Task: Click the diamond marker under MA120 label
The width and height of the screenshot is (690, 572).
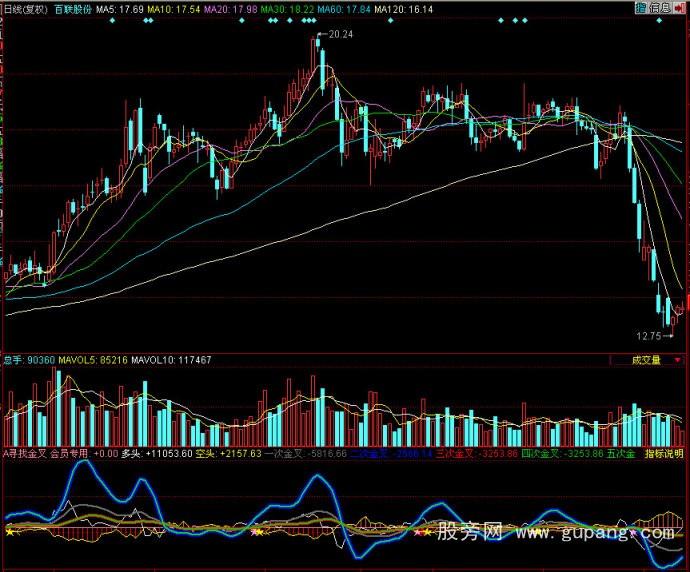Action: (390, 20)
